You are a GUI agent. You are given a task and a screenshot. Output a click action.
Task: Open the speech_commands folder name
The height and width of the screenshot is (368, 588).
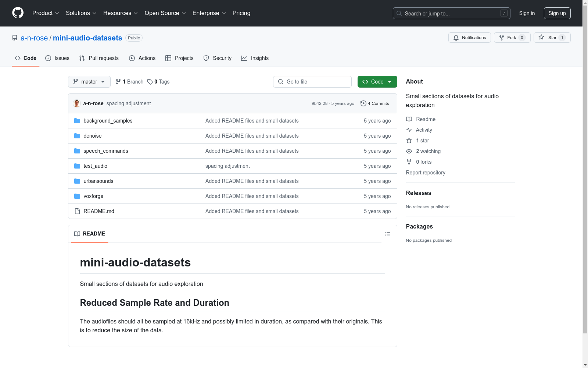tap(106, 151)
